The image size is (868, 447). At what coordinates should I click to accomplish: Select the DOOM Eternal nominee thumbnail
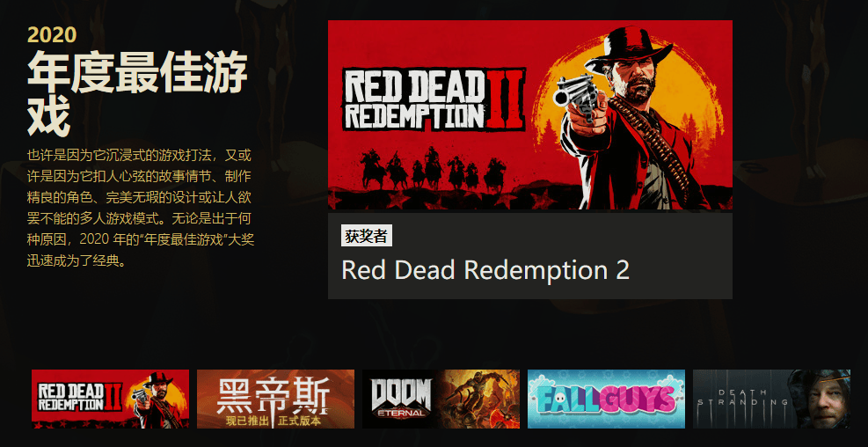click(441, 399)
